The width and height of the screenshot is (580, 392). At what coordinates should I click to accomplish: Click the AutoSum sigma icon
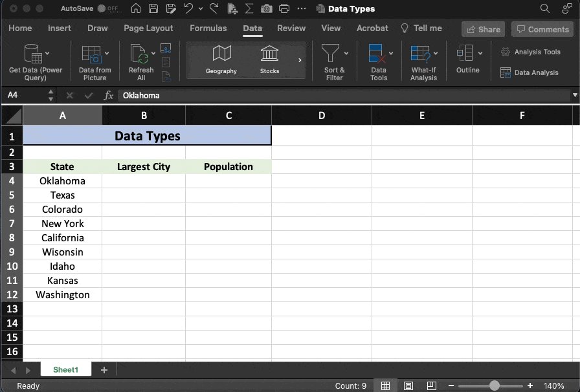coord(249,8)
